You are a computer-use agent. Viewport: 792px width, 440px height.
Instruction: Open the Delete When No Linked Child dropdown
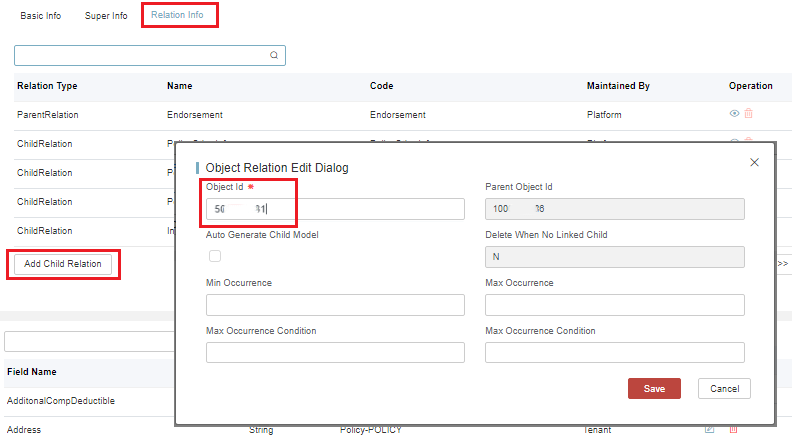[614, 257]
